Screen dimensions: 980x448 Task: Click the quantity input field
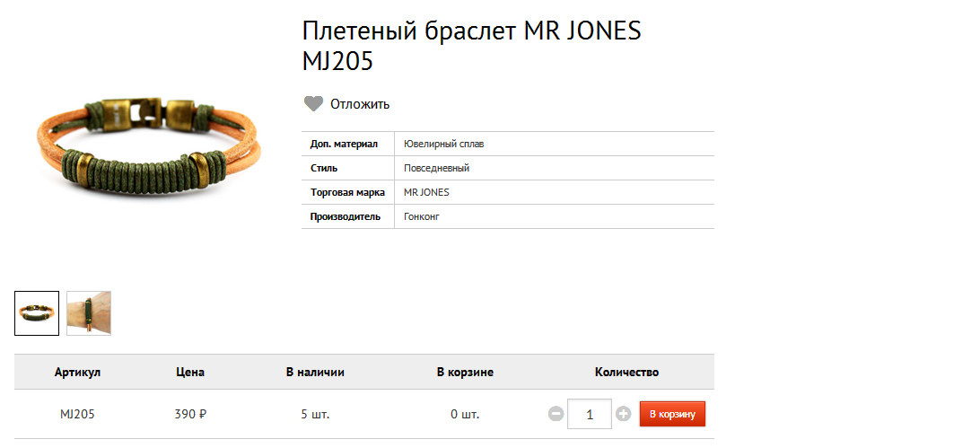click(x=590, y=414)
